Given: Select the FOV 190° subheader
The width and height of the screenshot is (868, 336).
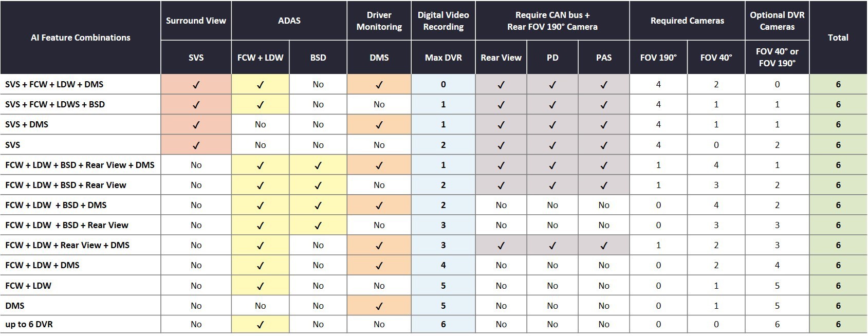Looking at the screenshot, I should coord(658,58).
